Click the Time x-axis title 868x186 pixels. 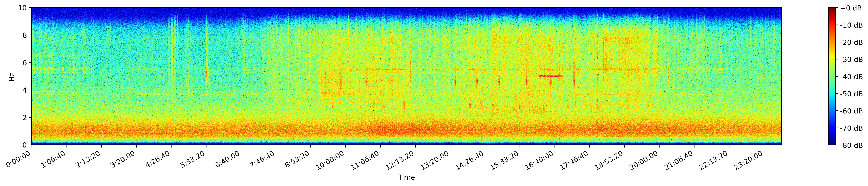point(406,178)
